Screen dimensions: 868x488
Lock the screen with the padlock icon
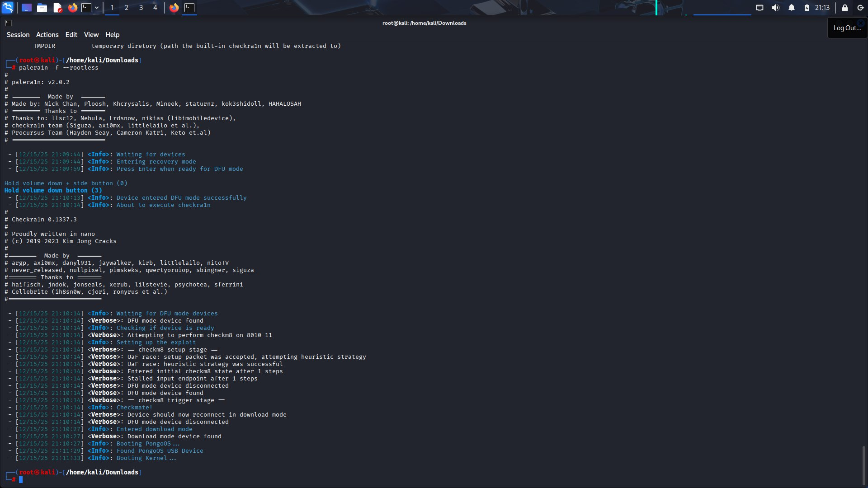pyautogui.click(x=844, y=8)
